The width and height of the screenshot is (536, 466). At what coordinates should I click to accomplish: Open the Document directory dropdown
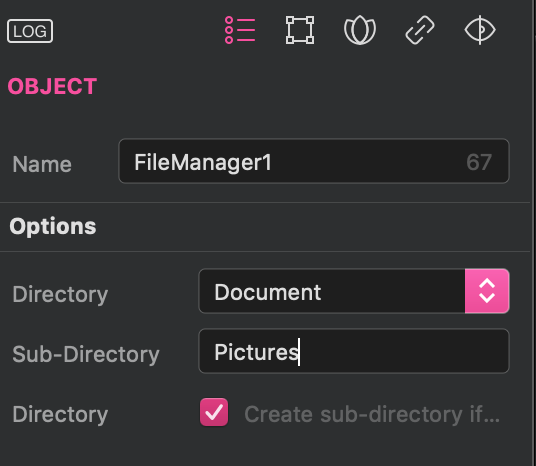tap(354, 291)
